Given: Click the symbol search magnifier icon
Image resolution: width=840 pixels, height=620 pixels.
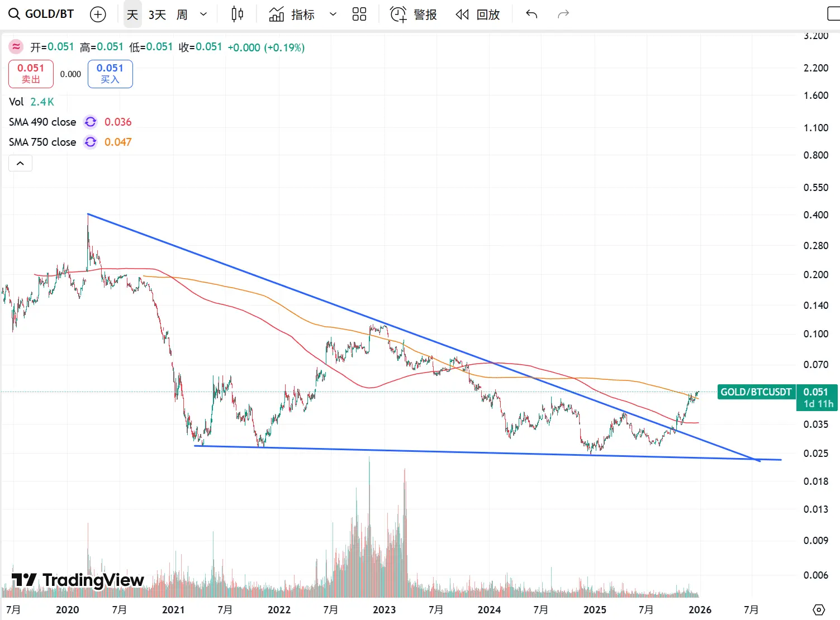Looking at the screenshot, I should tap(14, 15).
